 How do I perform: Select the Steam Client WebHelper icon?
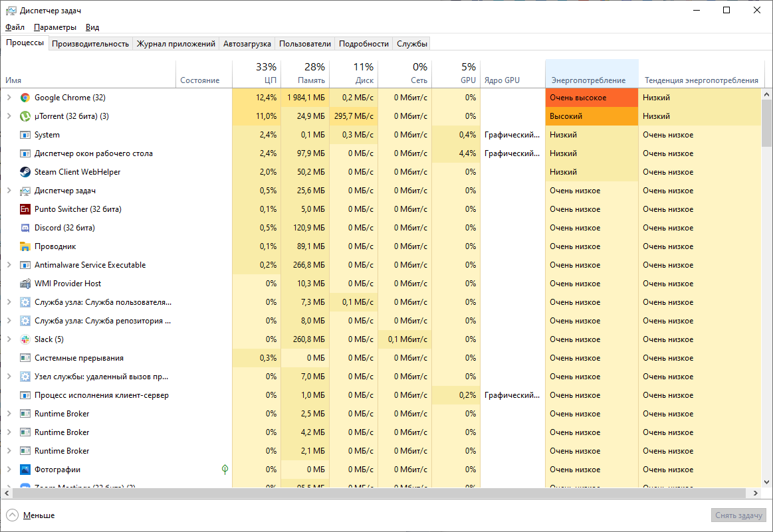tap(25, 172)
